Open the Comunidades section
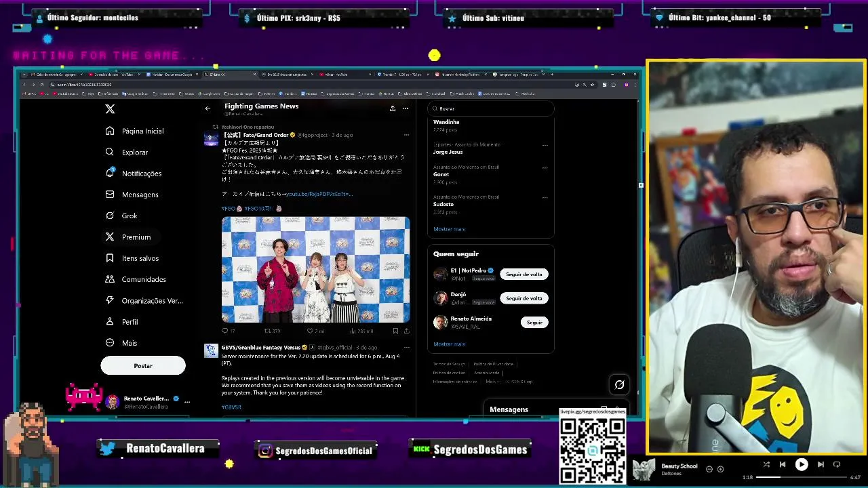The image size is (868, 488). (136, 279)
